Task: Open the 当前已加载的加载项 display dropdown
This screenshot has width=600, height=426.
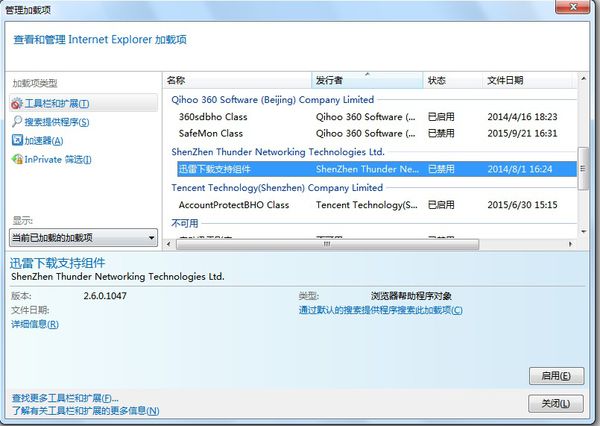Action: pyautogui.click(x=83, y=238)
